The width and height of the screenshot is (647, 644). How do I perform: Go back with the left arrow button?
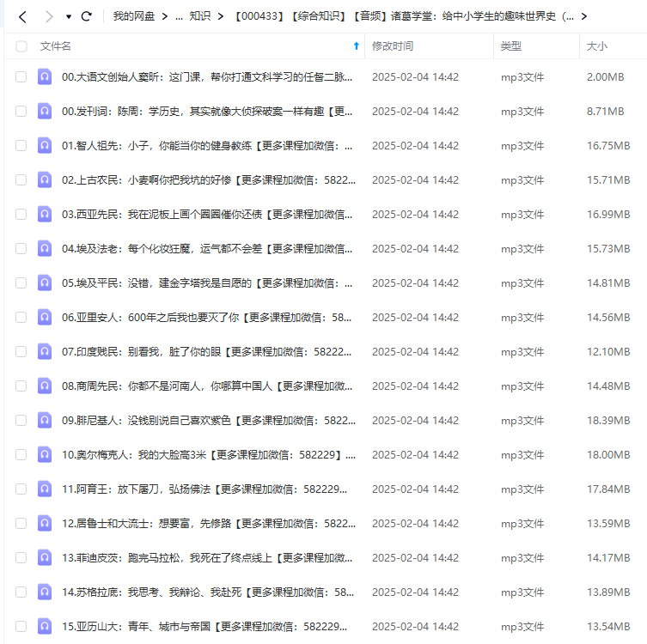[22, 17]
